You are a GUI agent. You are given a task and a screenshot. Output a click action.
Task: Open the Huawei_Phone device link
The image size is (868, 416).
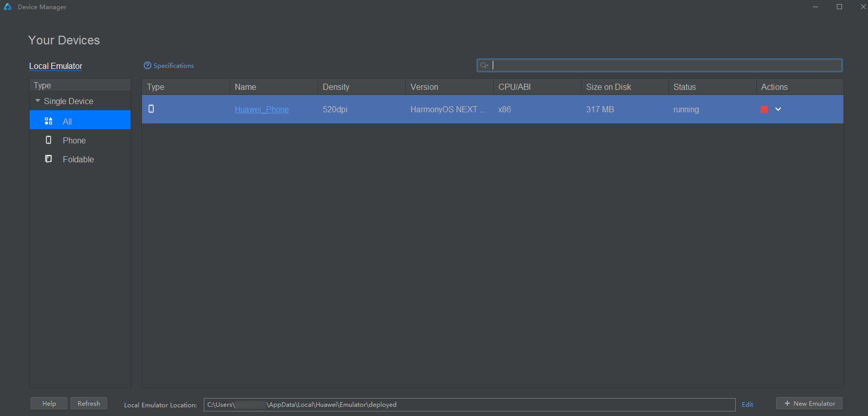pos(261,109)
